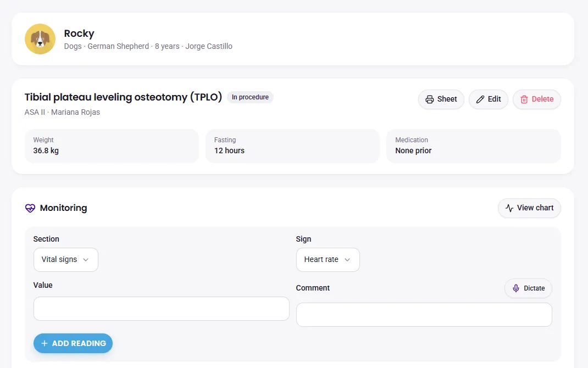Start dictating a comment with Dictate
The image size is (588, 368).
(528, 288)
